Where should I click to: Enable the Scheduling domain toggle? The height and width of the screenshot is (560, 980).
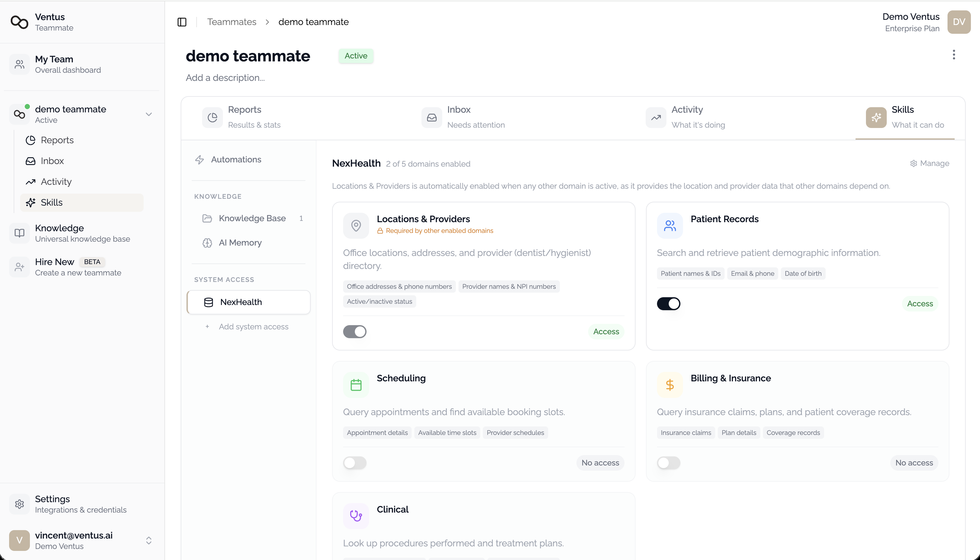point(355,463)
